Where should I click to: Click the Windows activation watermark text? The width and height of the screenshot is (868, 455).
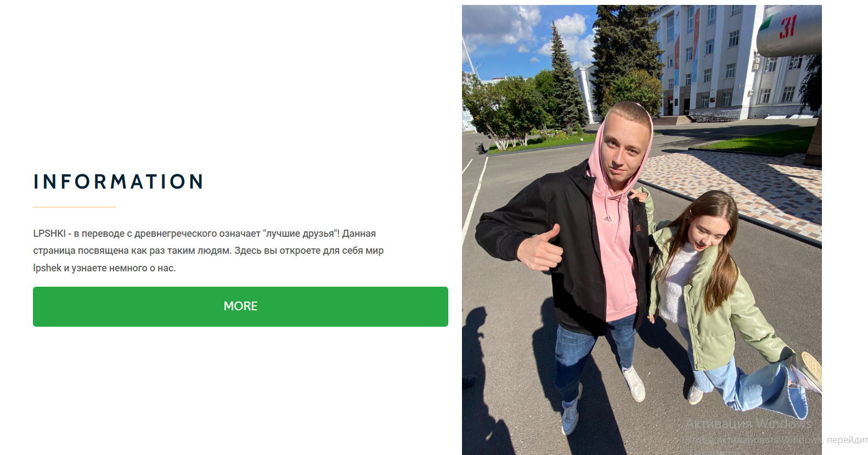(776, 431)
